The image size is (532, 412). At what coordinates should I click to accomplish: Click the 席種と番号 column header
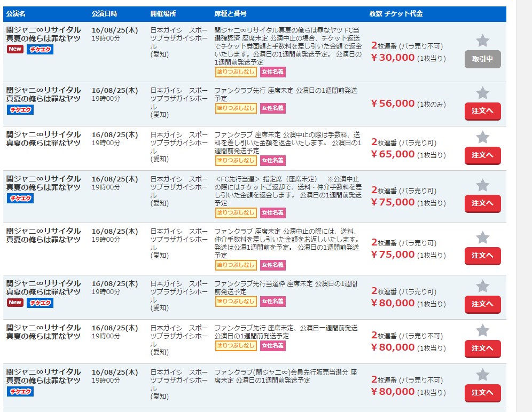click(230, 14)
